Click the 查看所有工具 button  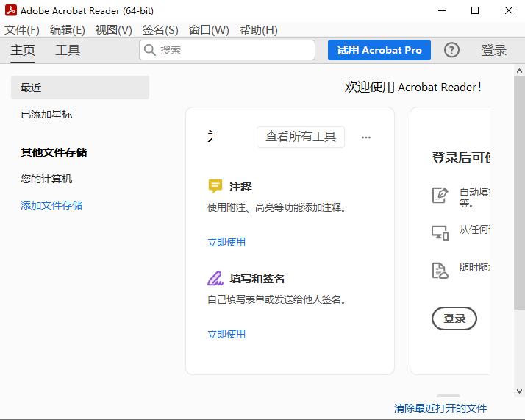tap(301, 137)
